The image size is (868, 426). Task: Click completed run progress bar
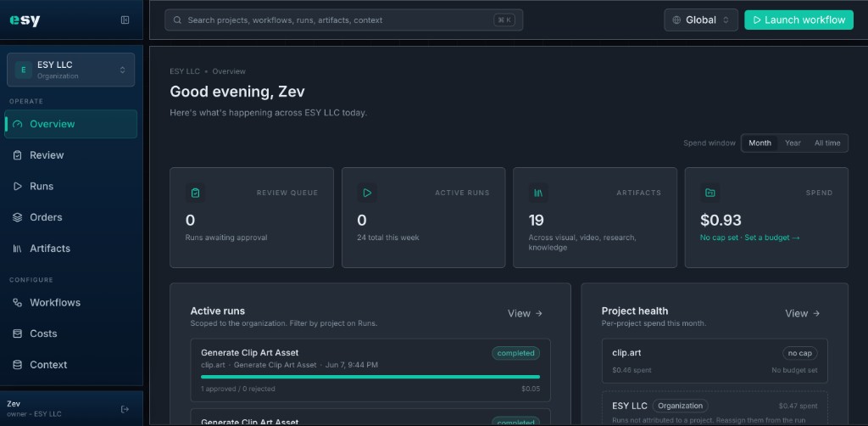(x=370, y=377)
